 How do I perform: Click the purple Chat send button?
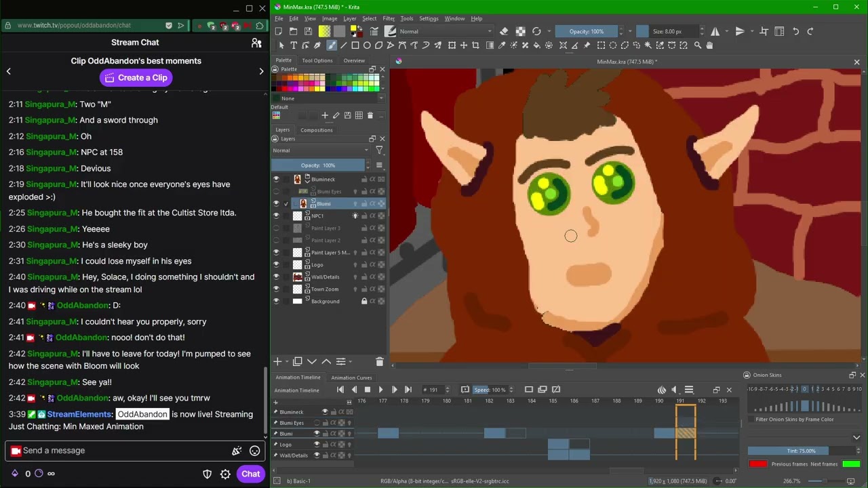point(250,474)
